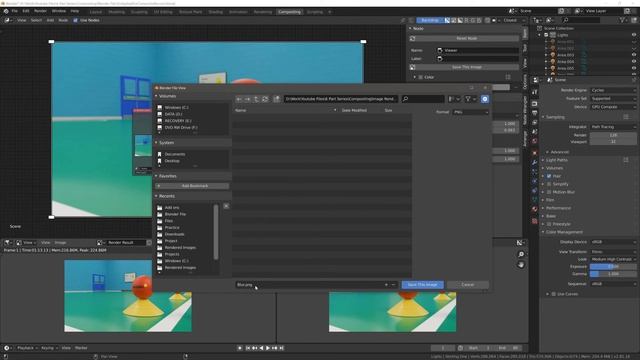Click Reset Node button in Node panel
This screenshot has height=360, width=640.
(467, 38)
